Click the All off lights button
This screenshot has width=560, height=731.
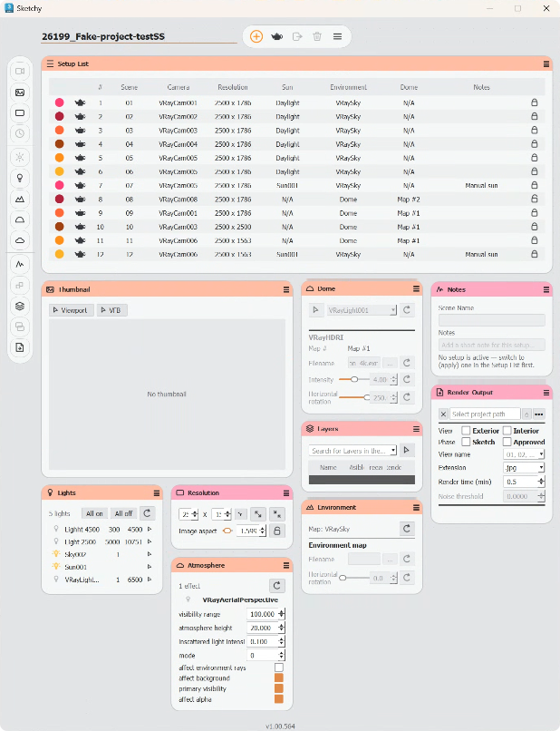(123, 513)
